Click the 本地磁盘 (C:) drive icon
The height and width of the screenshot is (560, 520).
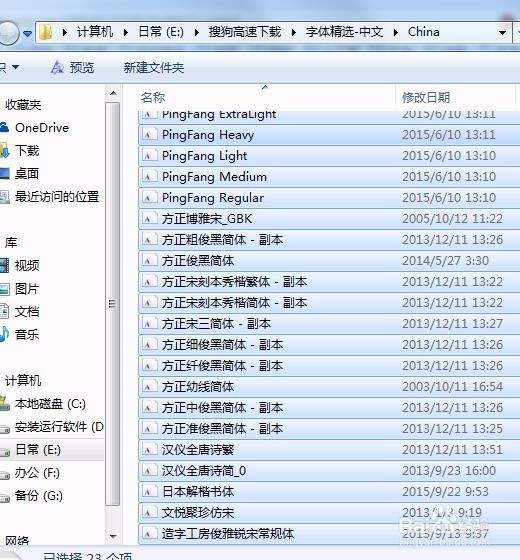coord(4,404)
